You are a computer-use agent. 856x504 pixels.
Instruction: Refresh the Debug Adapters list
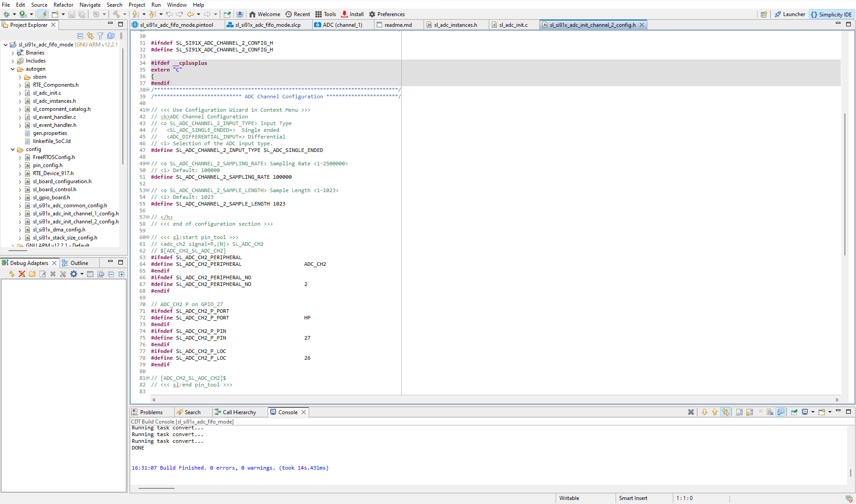12,274
